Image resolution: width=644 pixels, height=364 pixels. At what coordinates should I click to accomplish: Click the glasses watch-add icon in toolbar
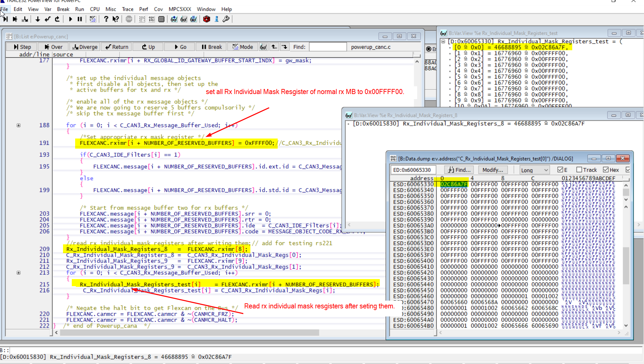click(174, 19)
